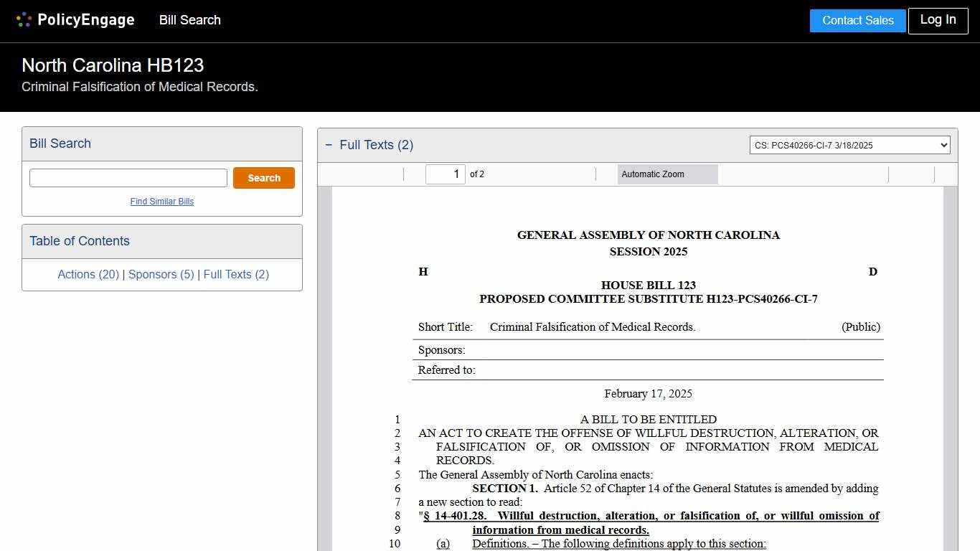Click the Log In button

[x=938, y=20]
